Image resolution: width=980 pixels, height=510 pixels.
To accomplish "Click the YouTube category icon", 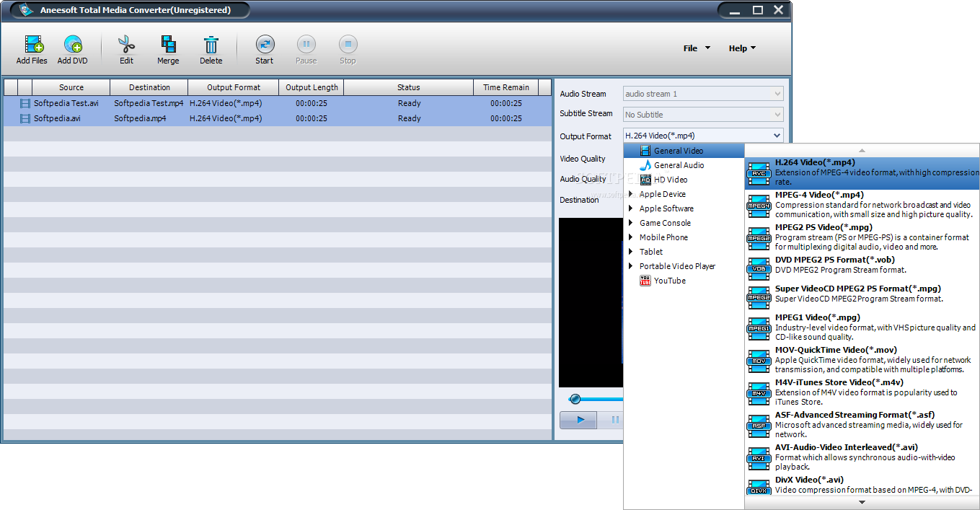I will click(x=645, y=281).
